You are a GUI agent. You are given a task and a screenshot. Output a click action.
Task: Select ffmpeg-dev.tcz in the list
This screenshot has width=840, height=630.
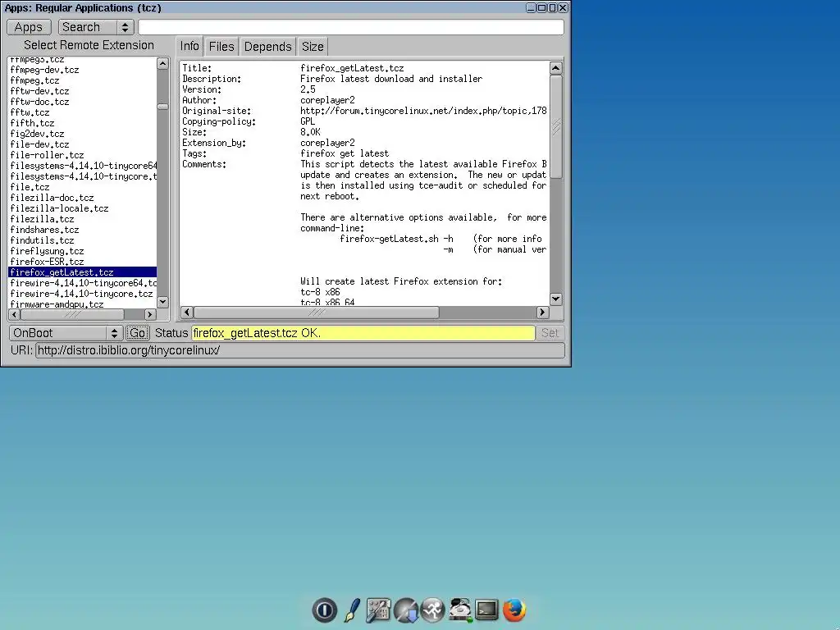point(83,70)
